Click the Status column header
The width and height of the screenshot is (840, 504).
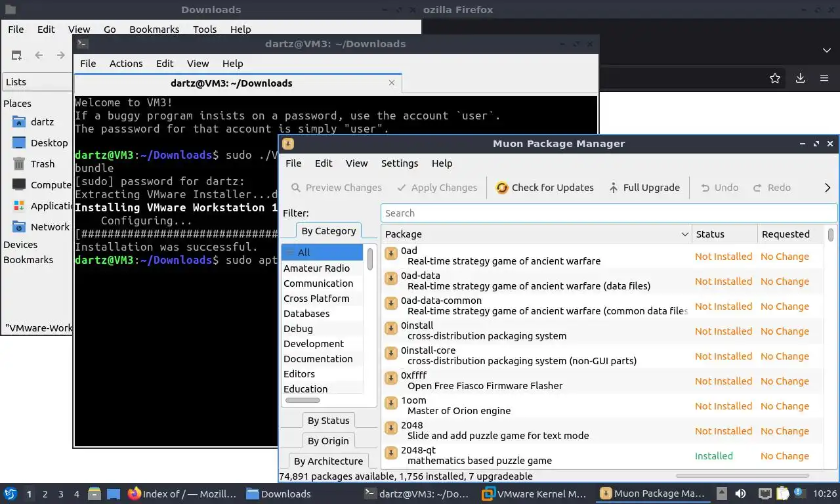(724, 234)
